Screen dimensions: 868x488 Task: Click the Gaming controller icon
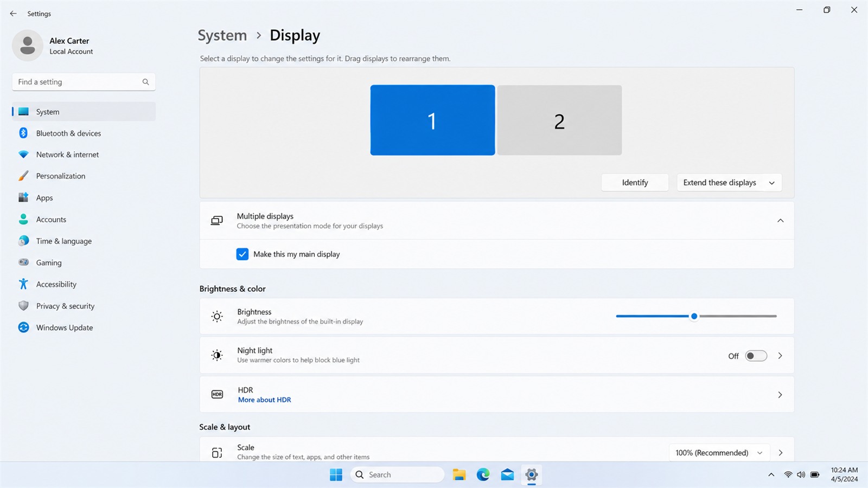(23, 262)
